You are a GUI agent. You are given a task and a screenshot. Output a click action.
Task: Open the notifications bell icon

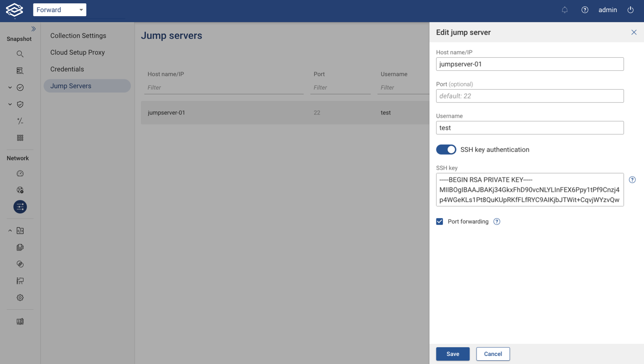[565, 10]
